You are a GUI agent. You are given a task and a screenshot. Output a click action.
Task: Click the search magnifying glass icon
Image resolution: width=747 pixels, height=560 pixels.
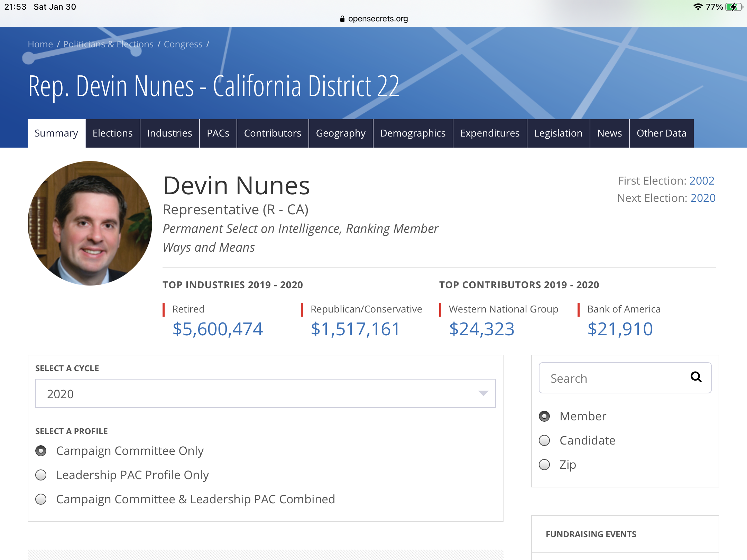696,377
